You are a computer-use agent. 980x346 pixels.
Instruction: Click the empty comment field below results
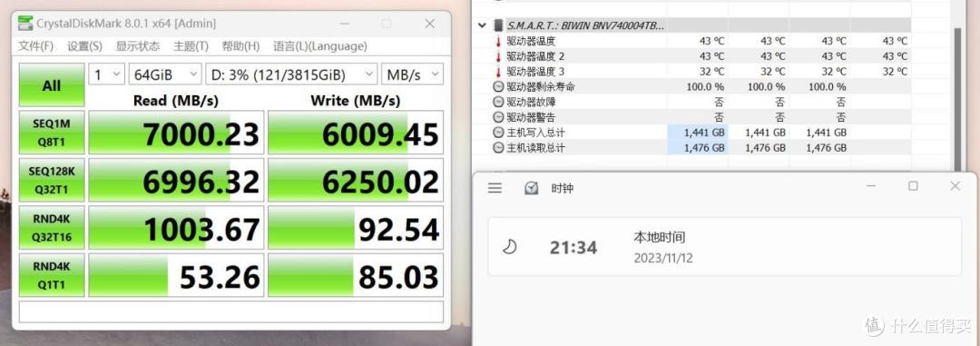(231, 311)
